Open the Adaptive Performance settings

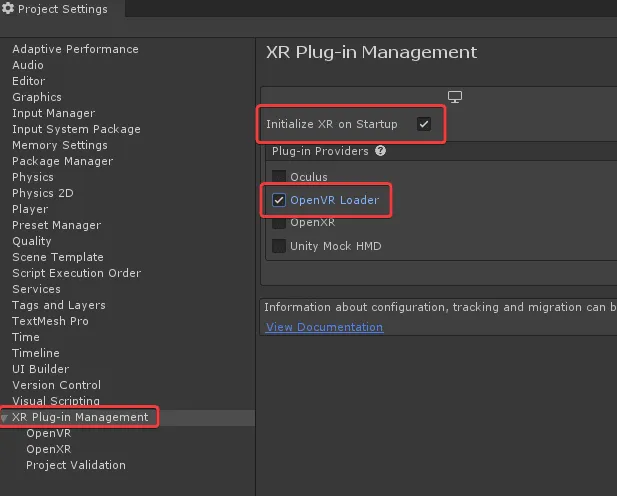[x=75, y=49]
